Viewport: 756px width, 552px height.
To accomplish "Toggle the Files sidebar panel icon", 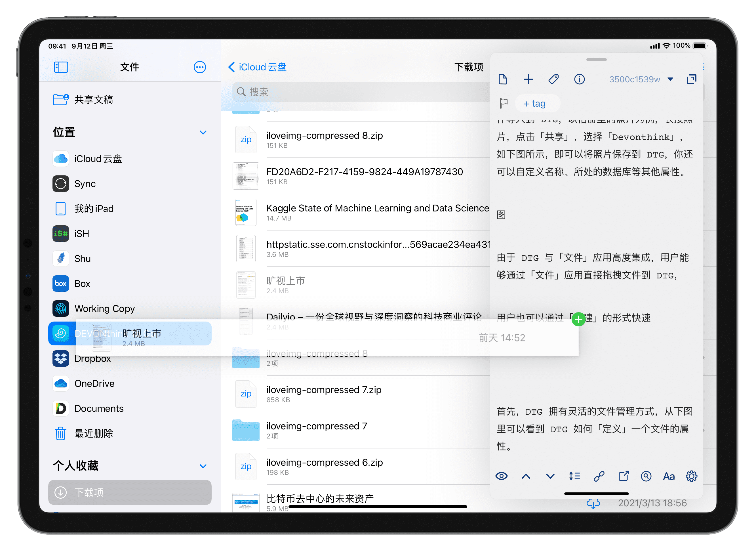I will point(61,67).
